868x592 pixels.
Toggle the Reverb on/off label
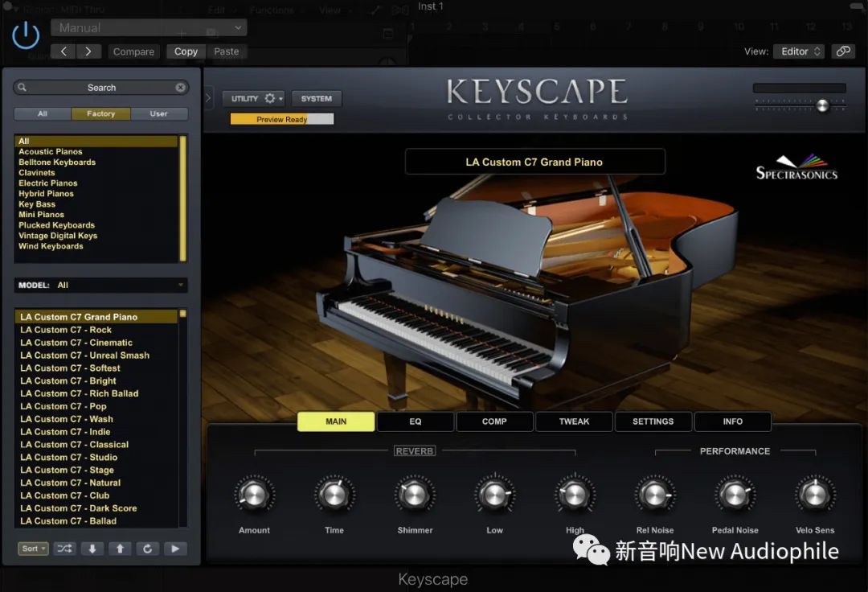[x=415, y=451]
